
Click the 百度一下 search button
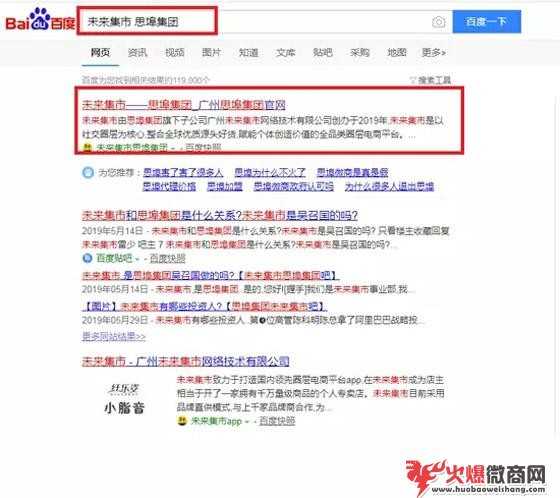tap(486, 21)
